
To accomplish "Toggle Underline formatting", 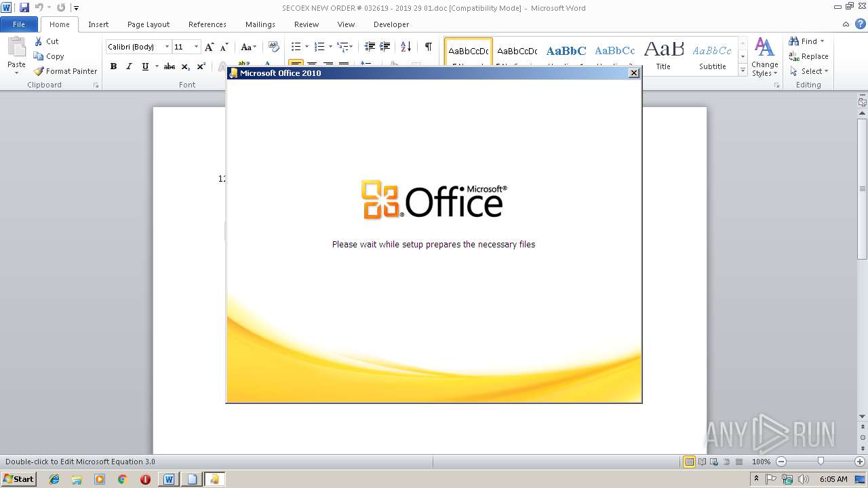I will (145, 66).
